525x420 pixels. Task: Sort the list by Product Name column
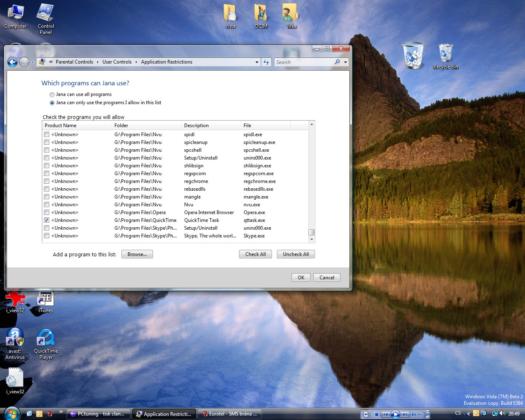(77, 126)
